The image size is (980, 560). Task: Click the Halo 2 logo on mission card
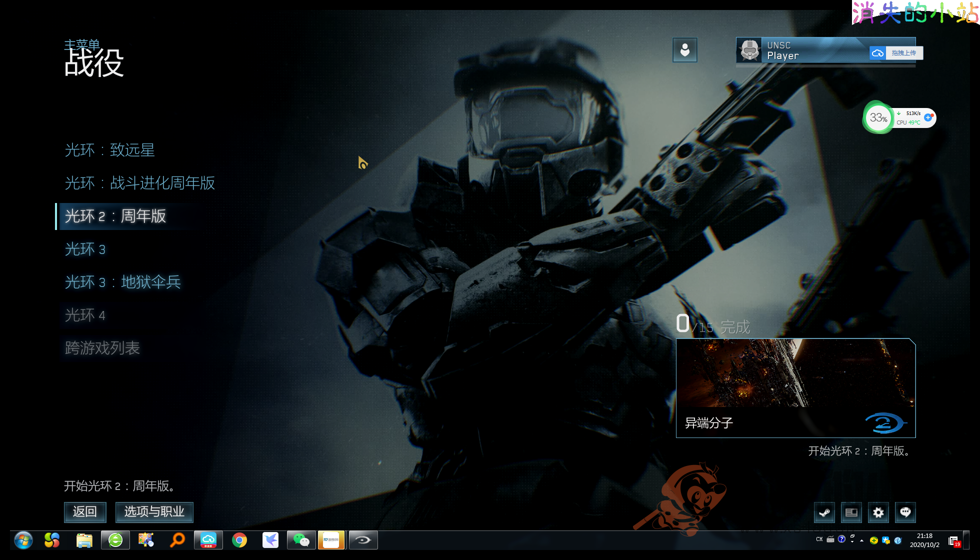[885, 423]
